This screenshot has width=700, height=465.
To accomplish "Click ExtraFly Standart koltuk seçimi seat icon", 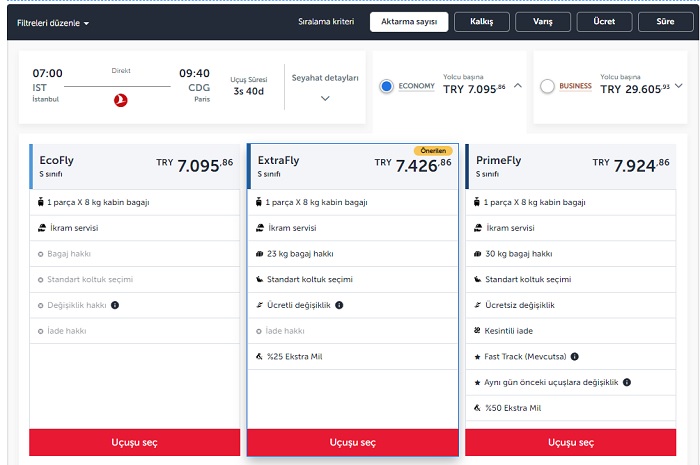I will click(x=259, y=279).
